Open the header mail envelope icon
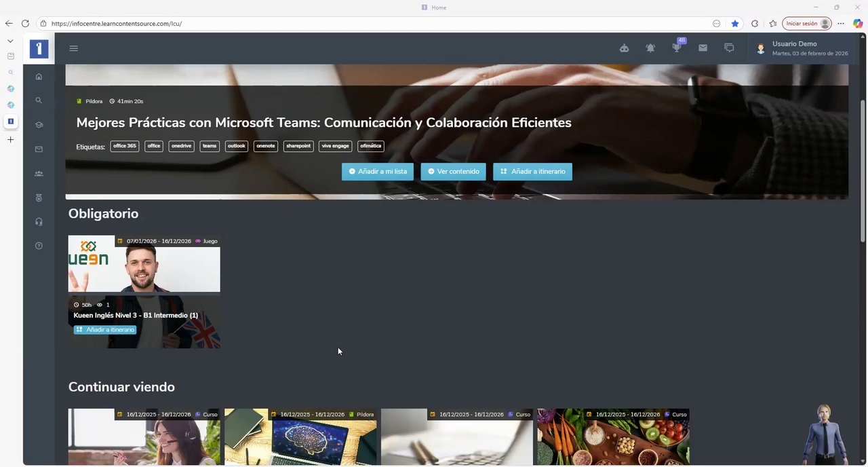Viewport: 868px width, 467px height. point(703,48)
